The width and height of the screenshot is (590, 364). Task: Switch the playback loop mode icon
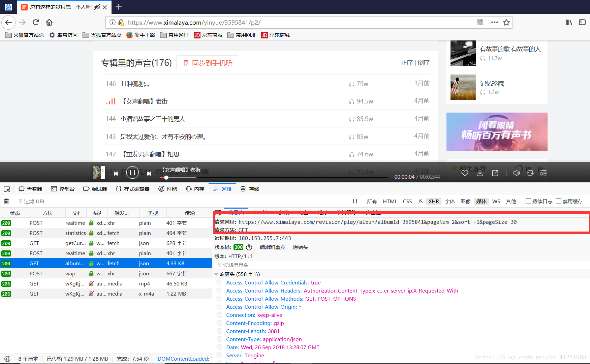click(x=530, y=173)
